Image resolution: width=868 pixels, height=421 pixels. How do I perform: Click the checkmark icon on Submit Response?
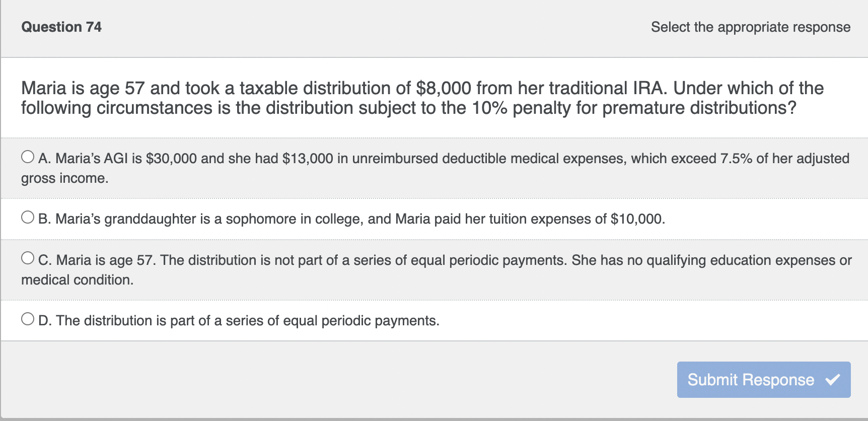(834, 378)
